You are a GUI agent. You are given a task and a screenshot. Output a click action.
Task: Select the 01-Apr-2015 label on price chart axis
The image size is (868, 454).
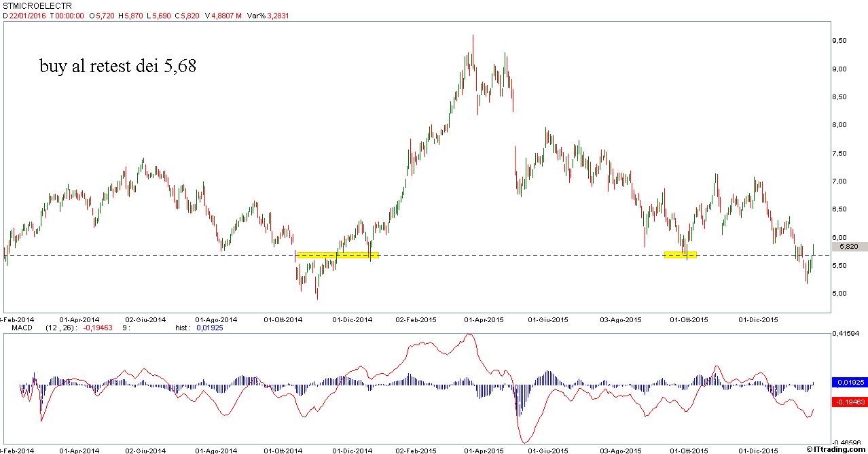484,319
